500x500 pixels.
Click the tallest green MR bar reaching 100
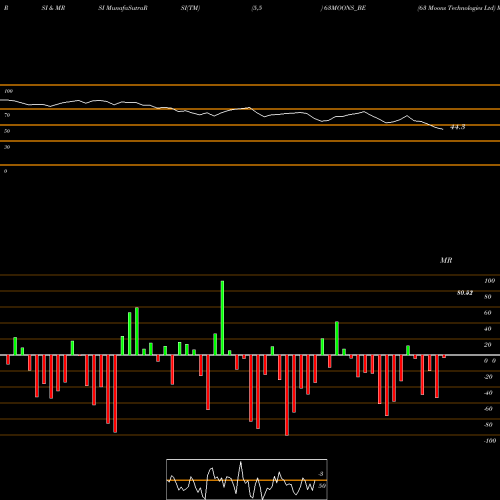click(x=222, y=318)
